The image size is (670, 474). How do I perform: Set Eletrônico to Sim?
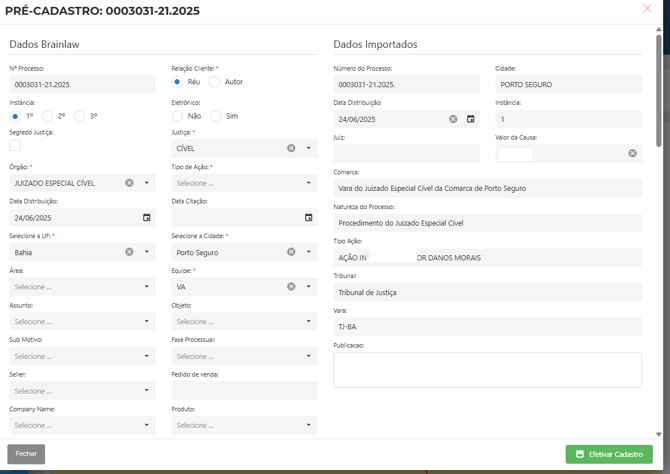[215, 116]
